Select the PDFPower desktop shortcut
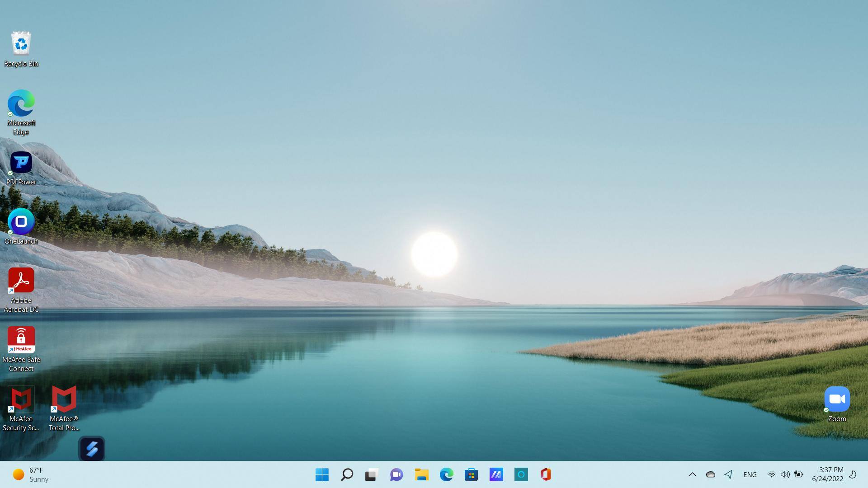This screenshot has height=488, width=868. coord(21,163)
